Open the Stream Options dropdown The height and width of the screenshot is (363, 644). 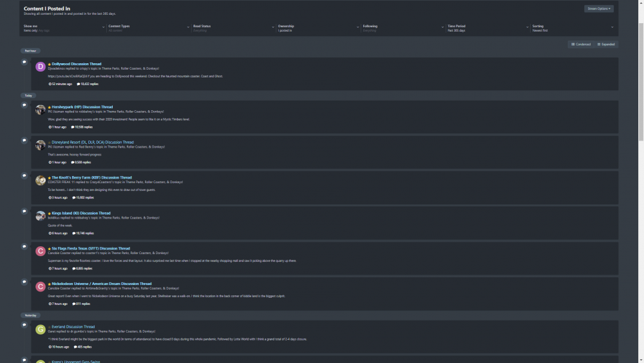599,9
